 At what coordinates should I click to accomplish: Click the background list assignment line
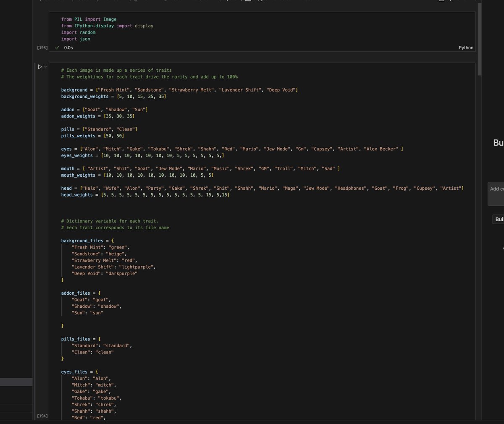click(179, 90)
